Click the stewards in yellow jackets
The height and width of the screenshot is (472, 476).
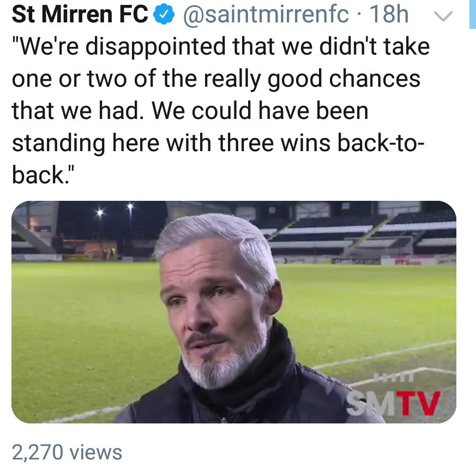coord(110,253)
